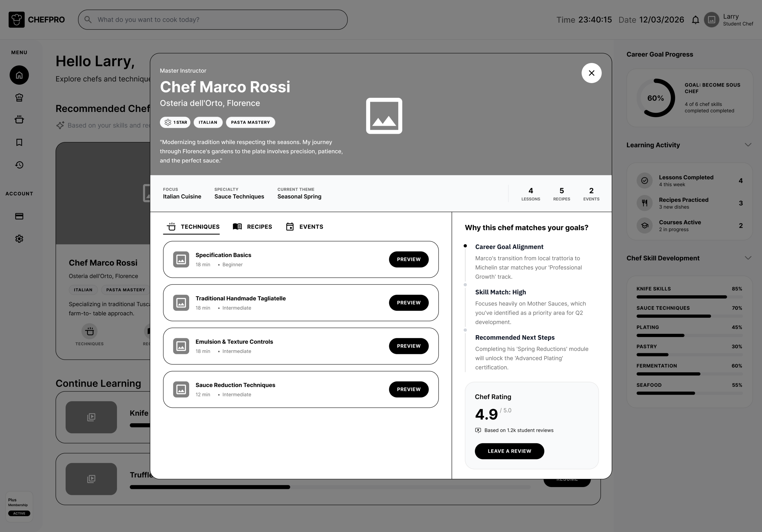Image resolution: width=762 pixels, height=532 pixels.
Task: Click the Specification Basics thumbnail
Action: [x=181, y=259]
